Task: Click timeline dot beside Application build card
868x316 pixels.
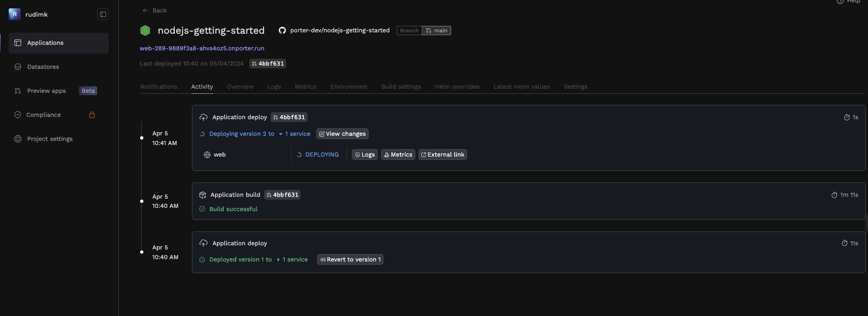Action: click(x=142, y=201)
